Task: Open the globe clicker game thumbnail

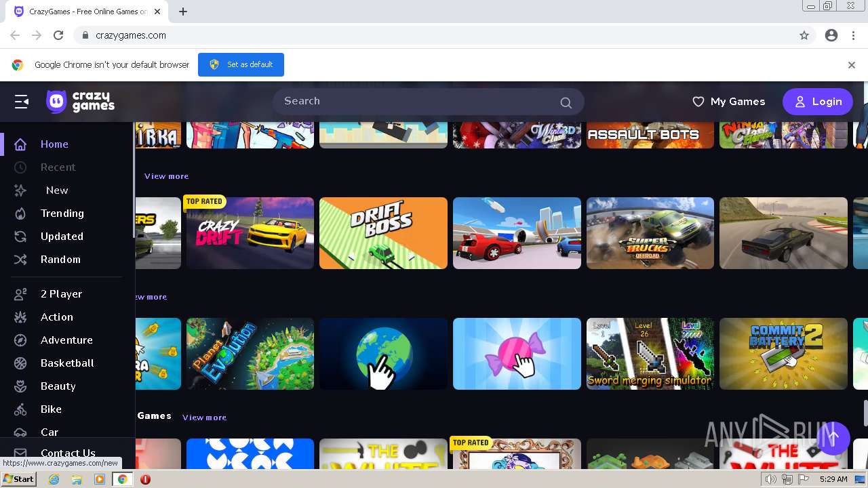Action: (x=383, y=354)
